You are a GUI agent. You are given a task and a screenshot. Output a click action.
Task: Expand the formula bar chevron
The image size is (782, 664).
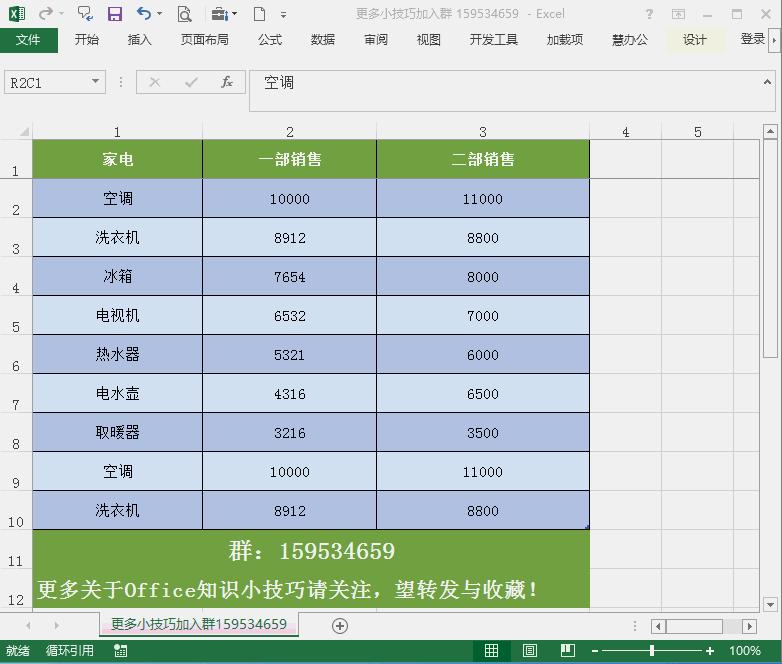click(x=767, y=82)
